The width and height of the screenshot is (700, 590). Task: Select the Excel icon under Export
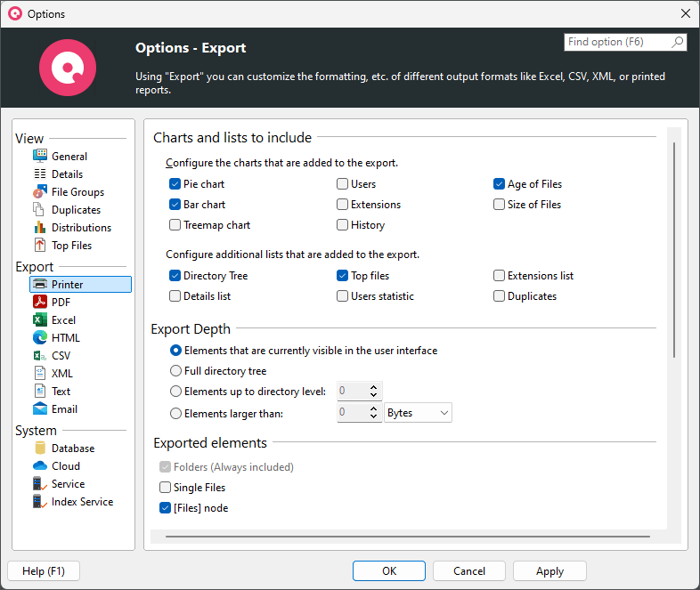pos(40,320)
